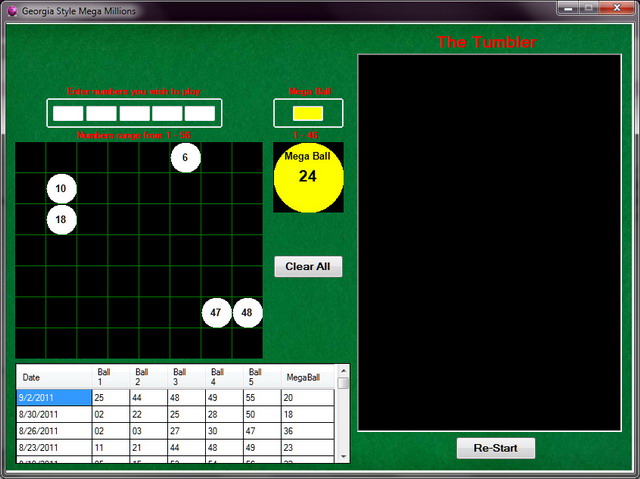Image resolution: width=640 pixels, height=479 pixels.
Task: Click the first white number entry box
Action: [x=68, y=113]
